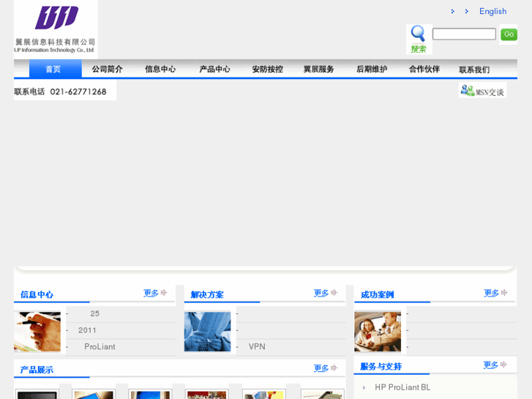
Task: Focus the search text field
Action: click(464, 34)
